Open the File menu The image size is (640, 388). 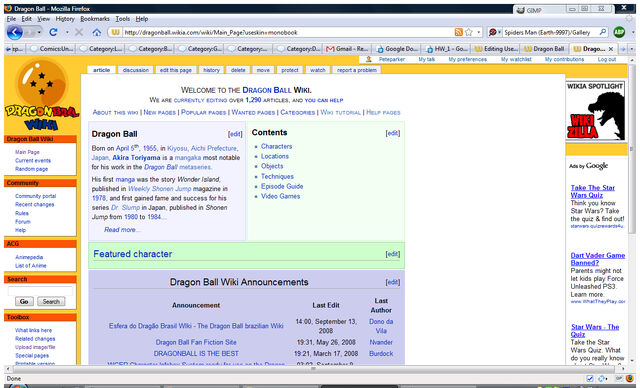coord(11,19)
